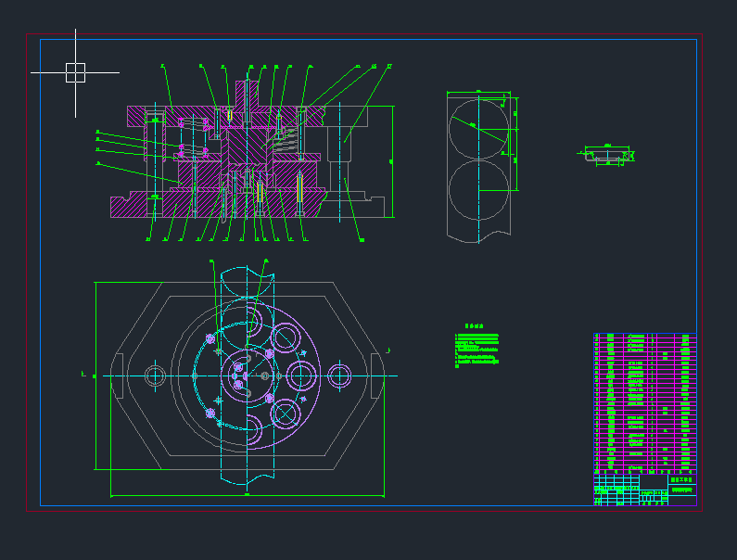
Task: Select the upper circle in the strip layout
Action: (478, 129)
